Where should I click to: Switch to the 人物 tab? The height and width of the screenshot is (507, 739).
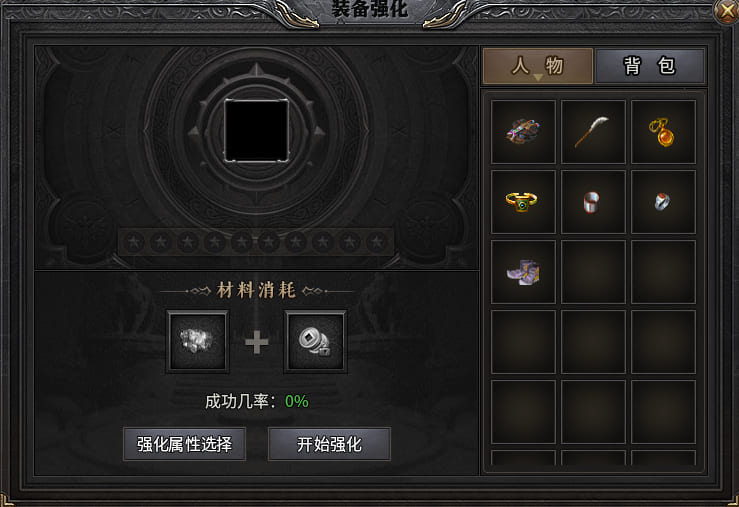tap(538, 66)
